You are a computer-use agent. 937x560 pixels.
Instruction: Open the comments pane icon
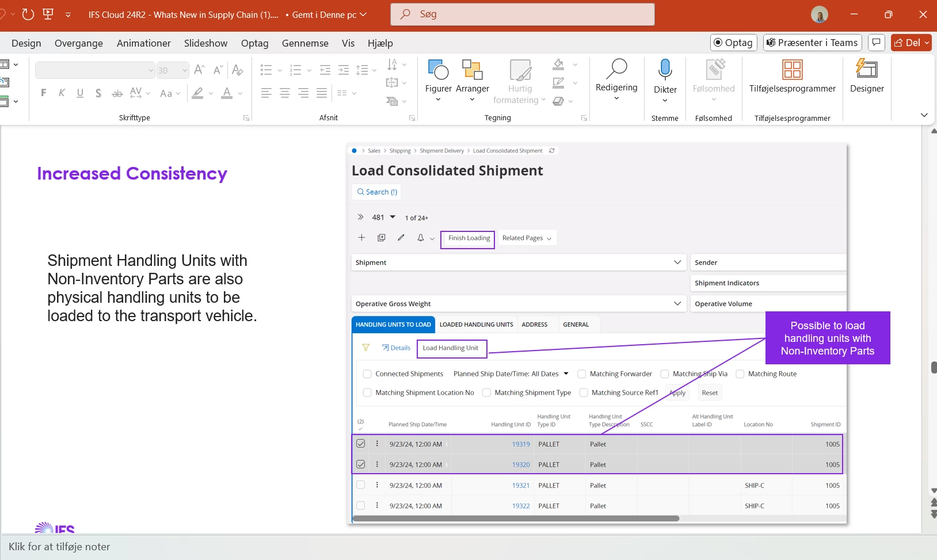876,43
